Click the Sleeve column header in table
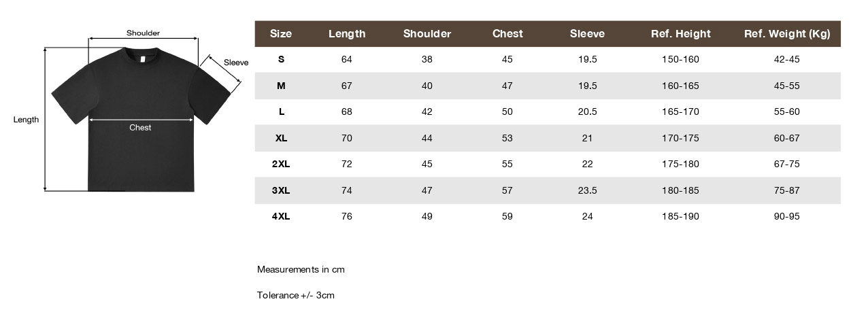 click(587, 33)
